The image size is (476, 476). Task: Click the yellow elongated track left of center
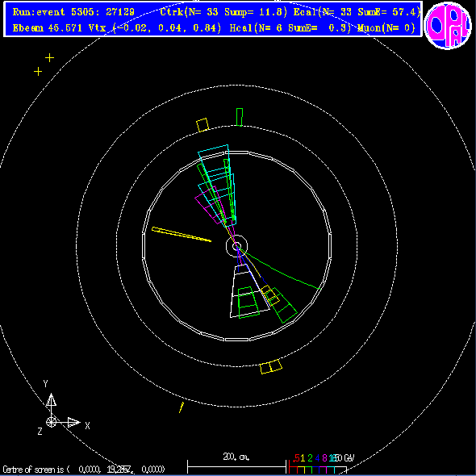tap(182, 234)
